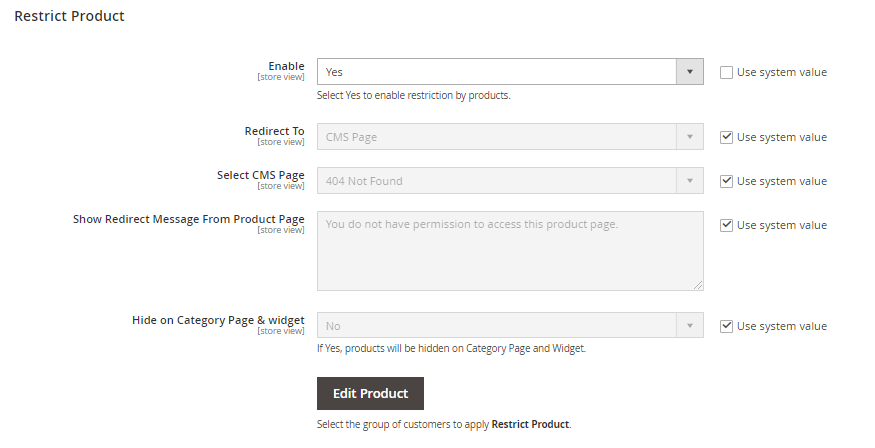Open the Select CMS Page dropdown
The image size is (875, 448).
click(497, 181)
